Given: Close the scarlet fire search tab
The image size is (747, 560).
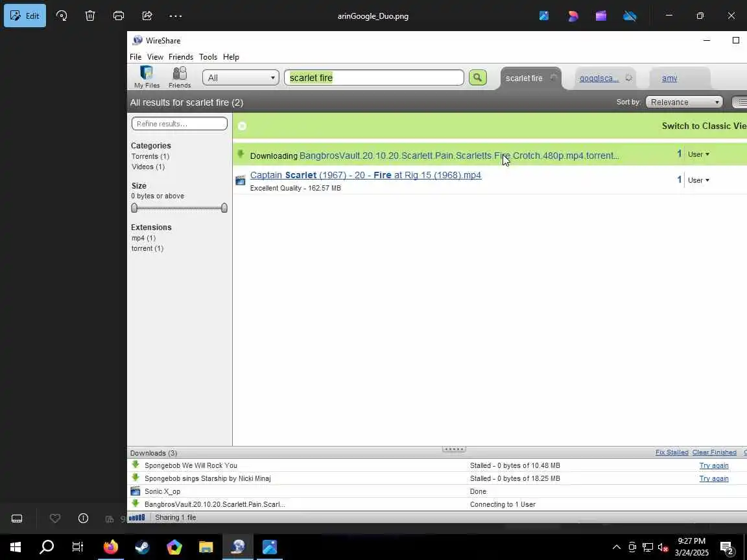Looking at the screenshot, I should 554,78.
